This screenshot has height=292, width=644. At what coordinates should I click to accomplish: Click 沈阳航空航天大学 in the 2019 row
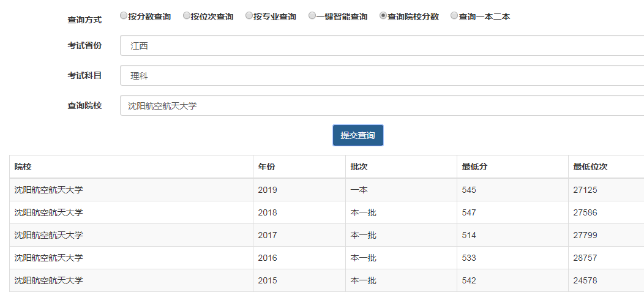[48, 190]
